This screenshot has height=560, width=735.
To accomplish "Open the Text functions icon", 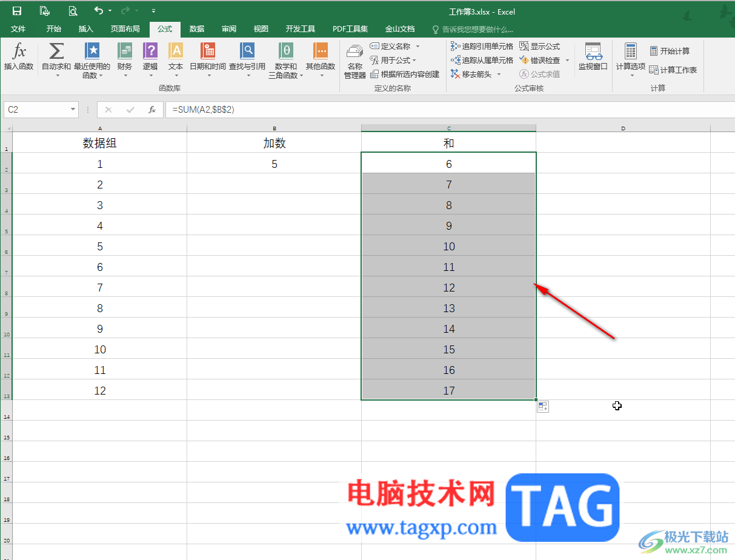I will click(x=176, y=52).
